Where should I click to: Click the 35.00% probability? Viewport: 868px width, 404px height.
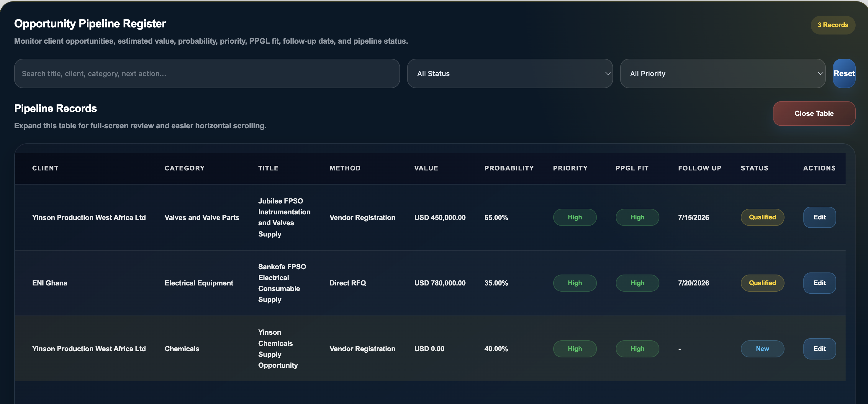pos(496,283)
